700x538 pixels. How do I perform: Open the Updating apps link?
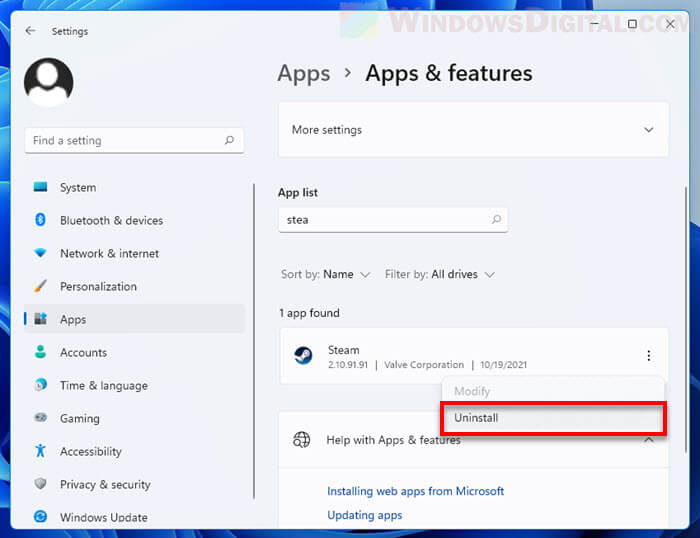pos(365,515)
